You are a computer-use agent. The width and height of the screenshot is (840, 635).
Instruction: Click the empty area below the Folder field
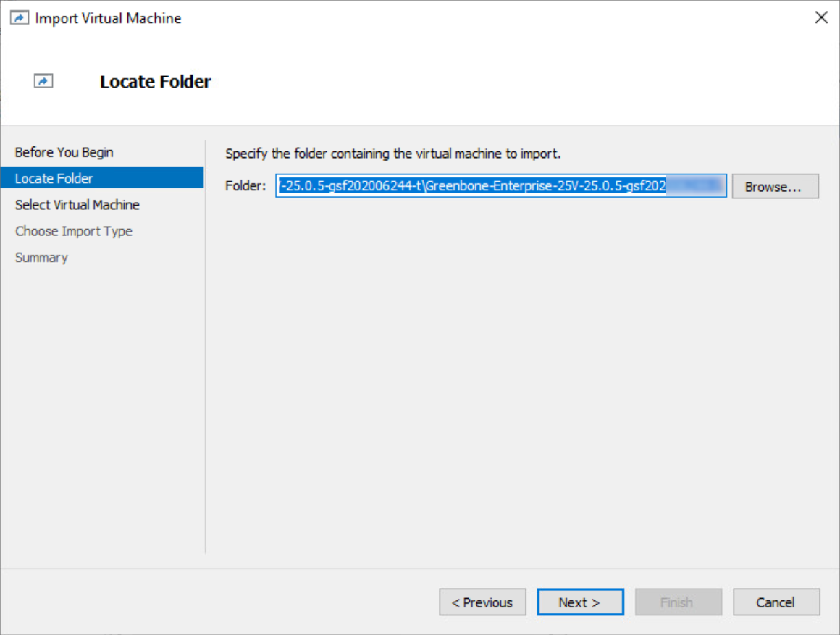522,375
